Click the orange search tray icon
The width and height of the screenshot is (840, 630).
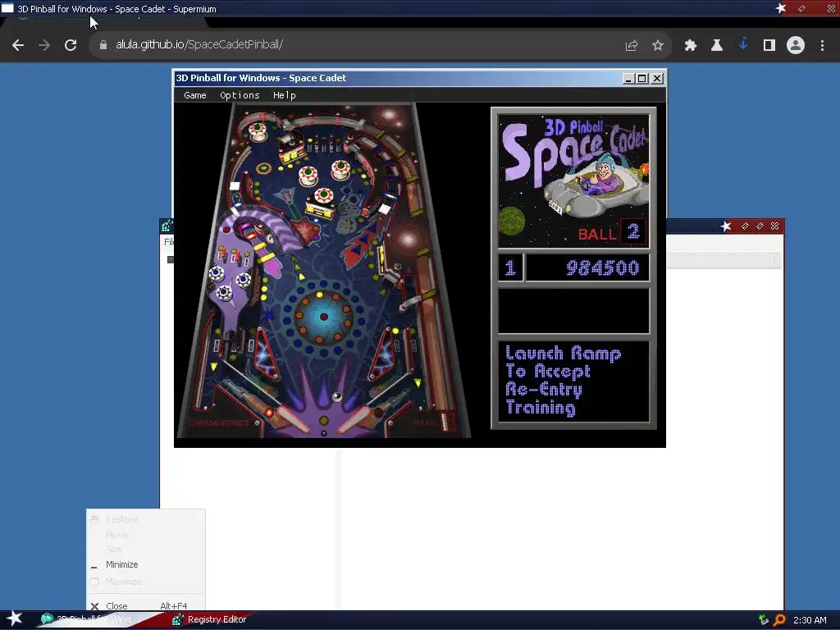click(779, 620)
